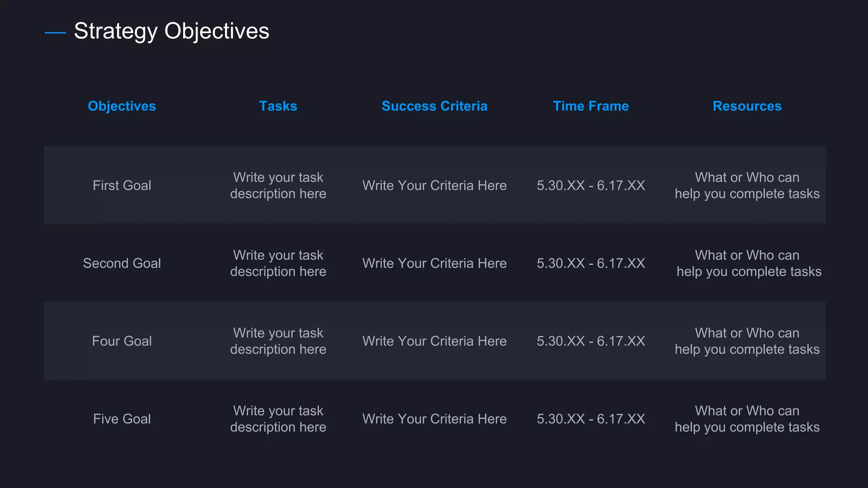Click the Objectives column header

point(122,106)
